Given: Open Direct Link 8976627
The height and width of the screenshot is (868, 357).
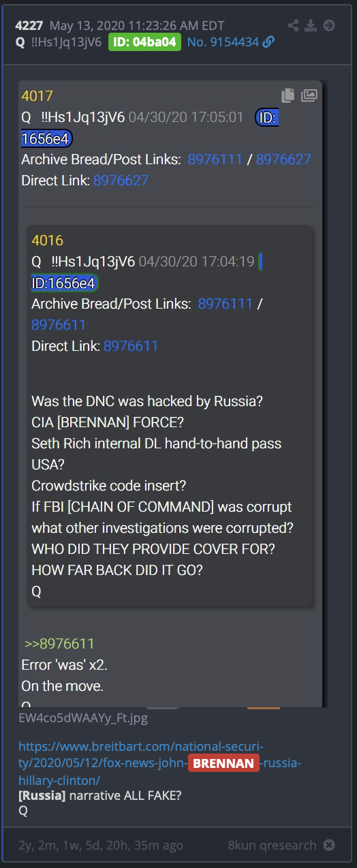Looking at the screenshot, I should [x=121, y=181].
